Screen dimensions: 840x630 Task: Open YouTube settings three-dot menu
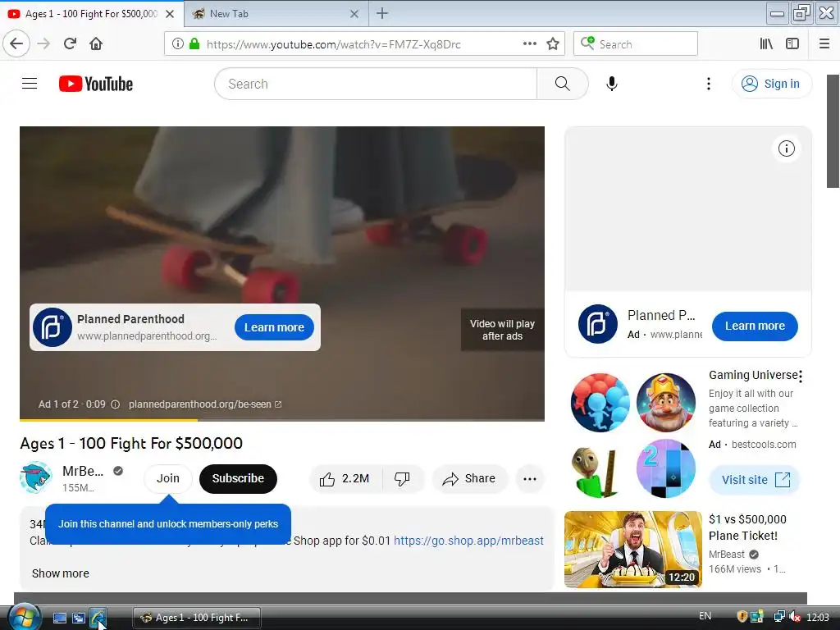click(x=708, y=84)
